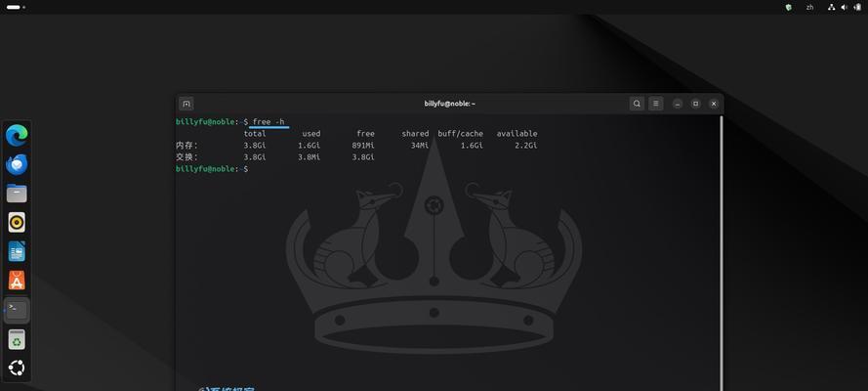Click the 'used' column header
The image size is (868, 391).
click(311, 134)
